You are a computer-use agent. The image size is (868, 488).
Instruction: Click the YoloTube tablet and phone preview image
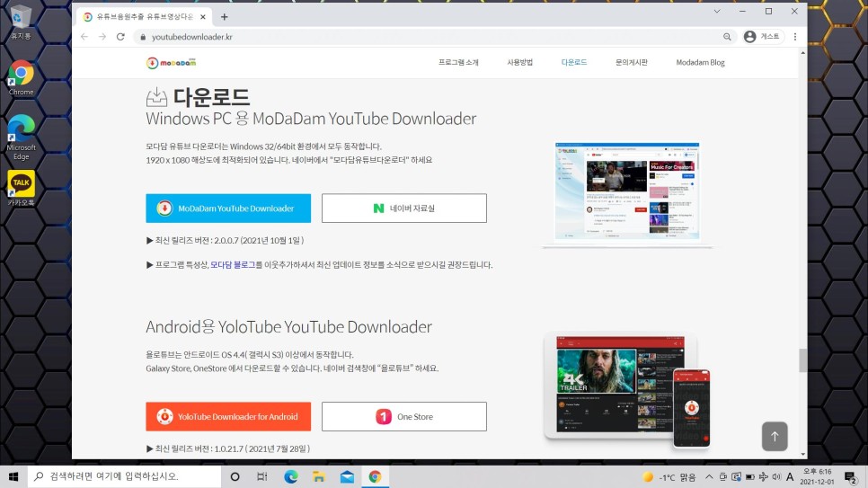627,390
